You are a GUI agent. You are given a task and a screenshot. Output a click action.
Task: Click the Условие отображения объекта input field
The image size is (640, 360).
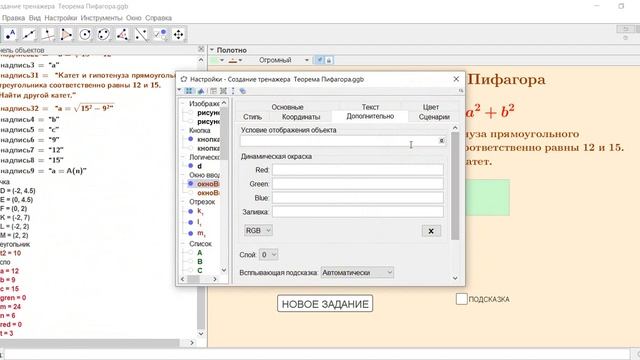[342, 141]
